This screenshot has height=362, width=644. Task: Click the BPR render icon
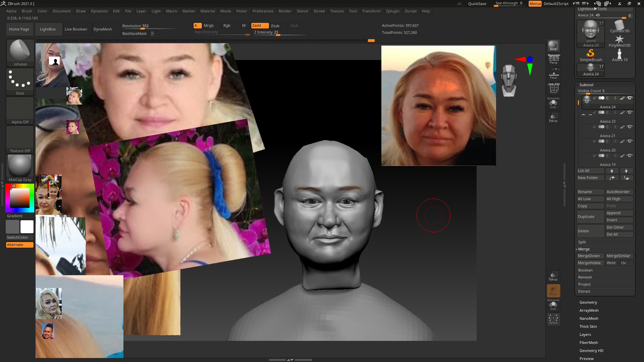pos(553,46)
